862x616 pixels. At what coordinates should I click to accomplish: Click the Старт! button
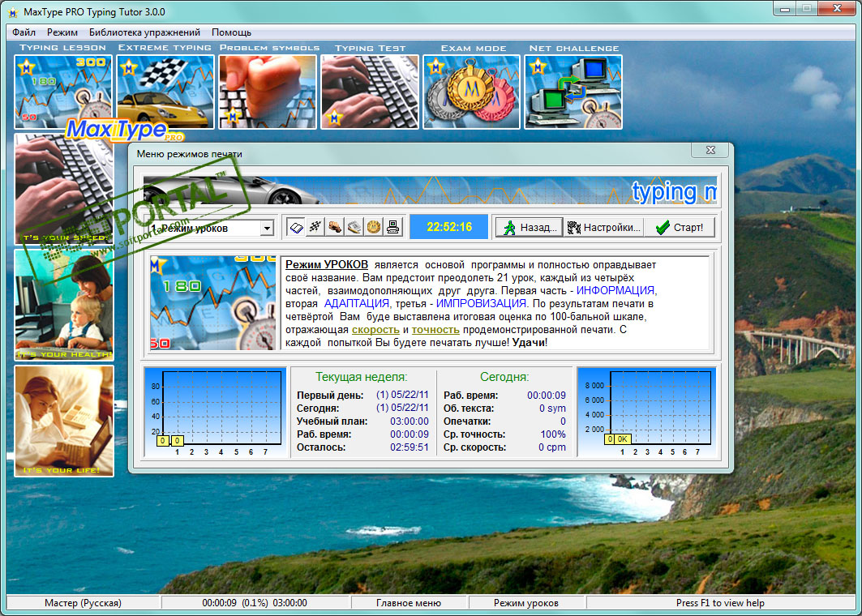[680, 227]
